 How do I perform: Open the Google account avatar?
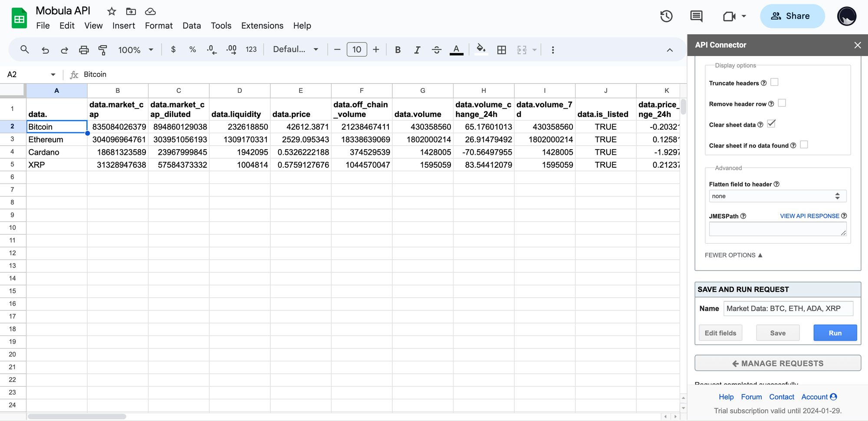(x=846, y=16)
